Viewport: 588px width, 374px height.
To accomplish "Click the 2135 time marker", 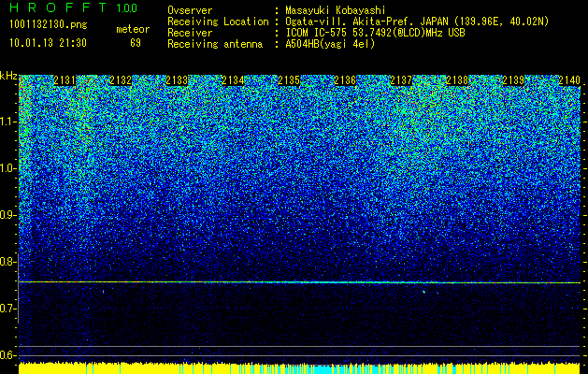I will point(289,80).
